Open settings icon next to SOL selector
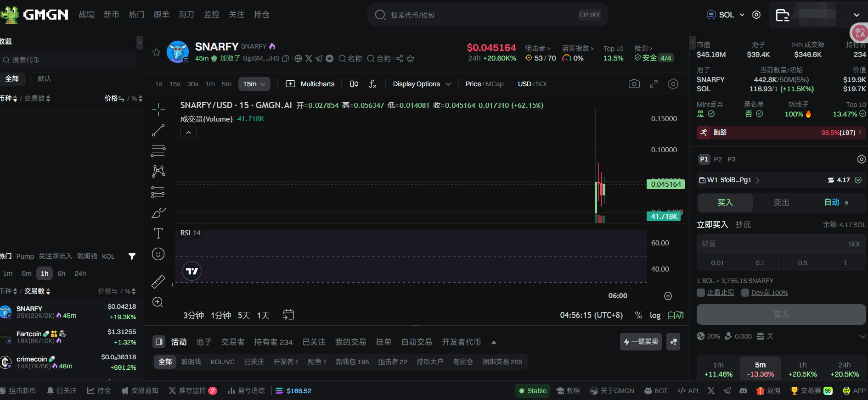 [756, 15]
